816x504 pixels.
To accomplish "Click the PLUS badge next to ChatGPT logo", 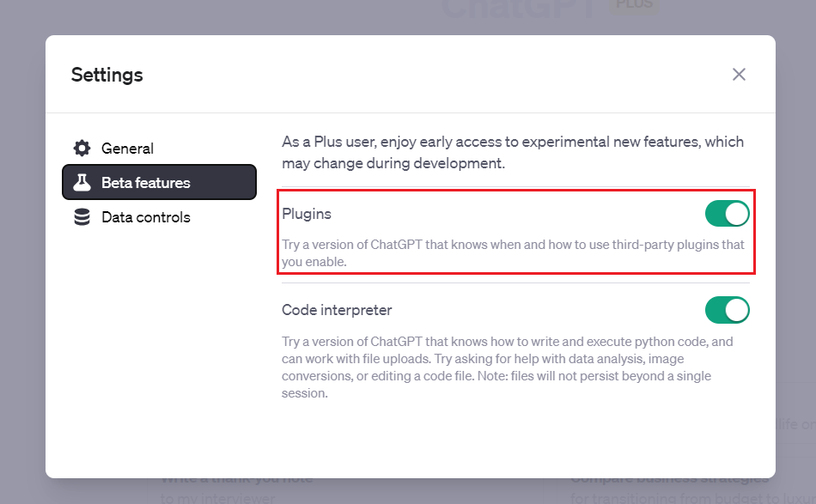I will point(634,4).
